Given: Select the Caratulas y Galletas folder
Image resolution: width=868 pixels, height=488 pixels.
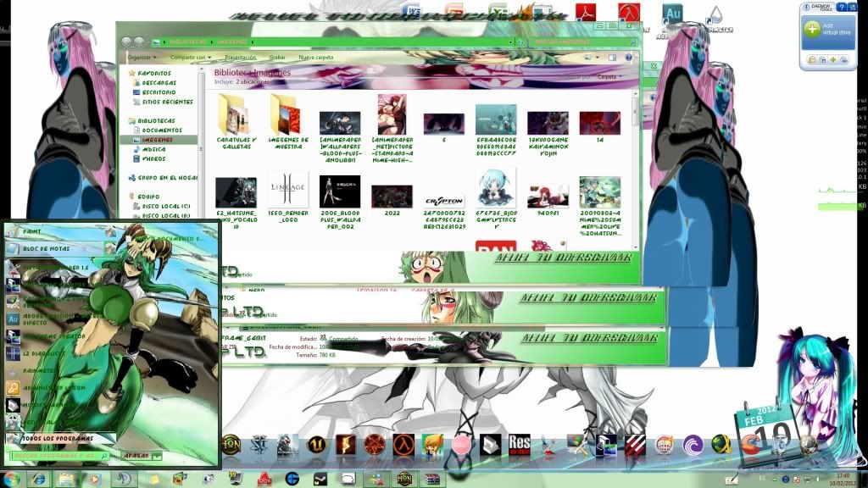Looking at the screenshot, I should point(236,122).
